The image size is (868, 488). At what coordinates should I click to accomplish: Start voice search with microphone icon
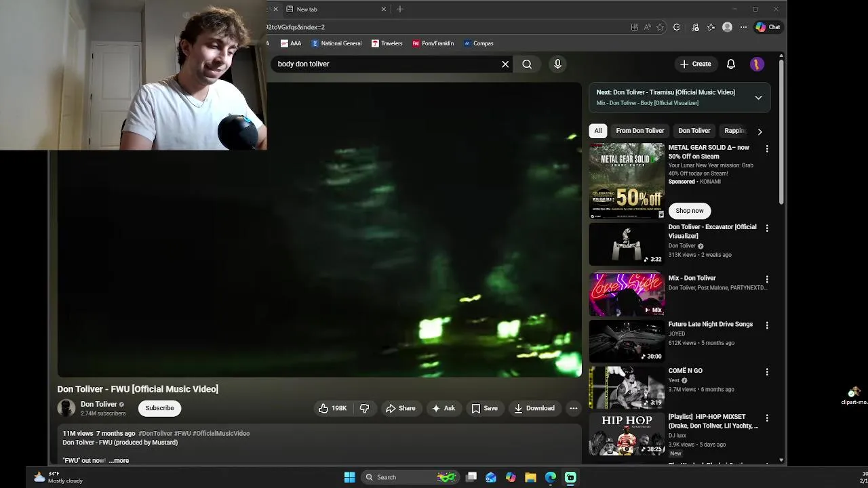557,64
